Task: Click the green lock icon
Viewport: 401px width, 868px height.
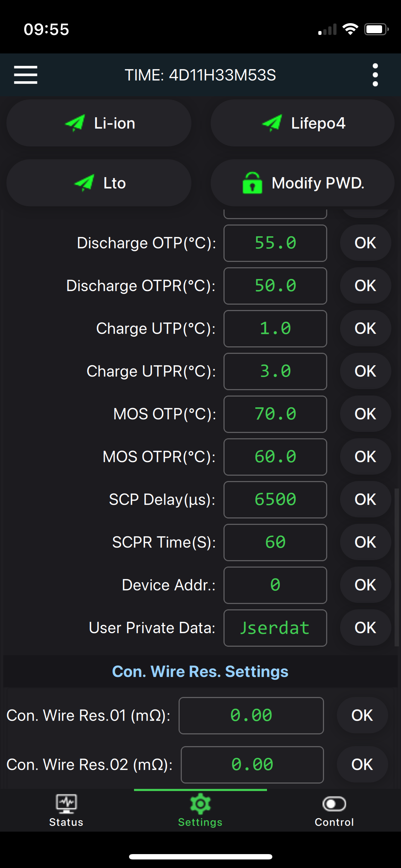Action: (x=252, y=183)
